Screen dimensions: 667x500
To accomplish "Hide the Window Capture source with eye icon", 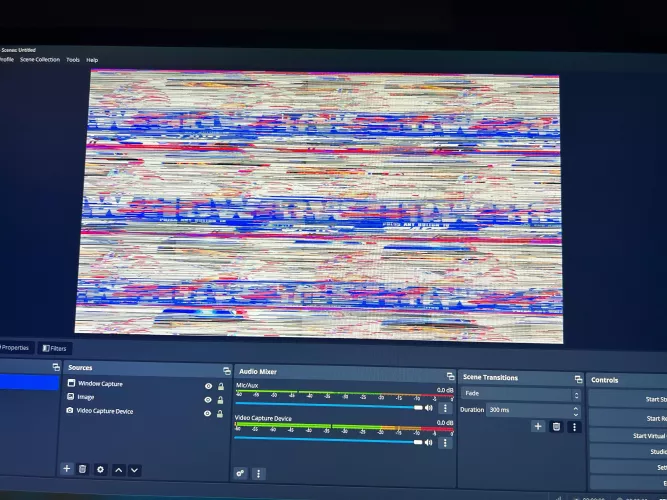I will click(208, 386).
